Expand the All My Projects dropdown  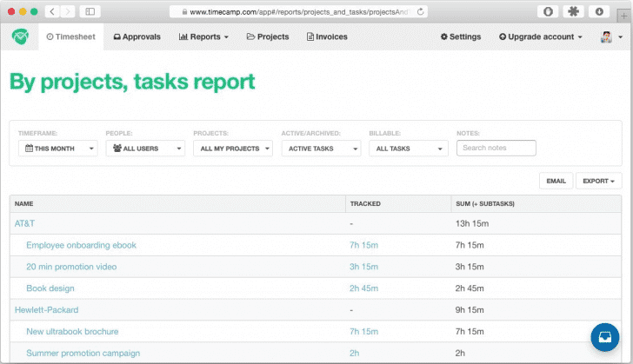click(x=233, y=149)
